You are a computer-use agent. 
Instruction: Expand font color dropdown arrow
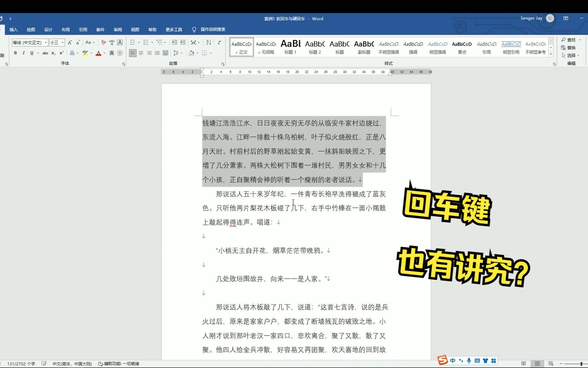104,53
